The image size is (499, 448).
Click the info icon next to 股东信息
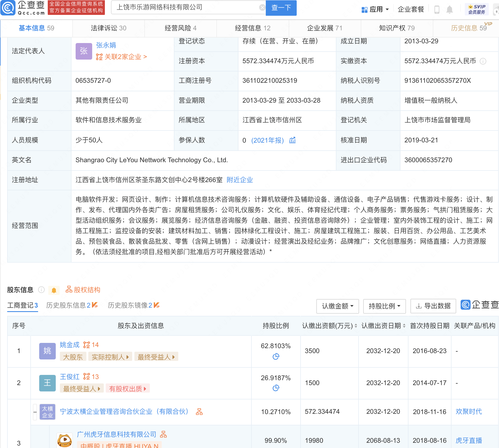point(41,290)
